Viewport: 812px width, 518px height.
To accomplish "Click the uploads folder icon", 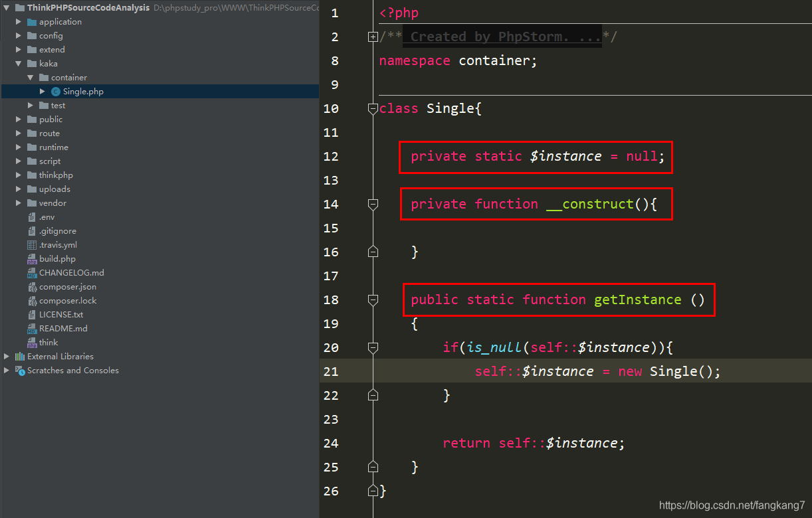I will 32,189.
